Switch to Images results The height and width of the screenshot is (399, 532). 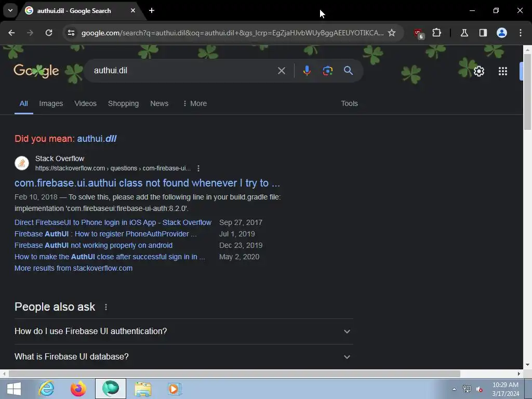tap(51, 103)
